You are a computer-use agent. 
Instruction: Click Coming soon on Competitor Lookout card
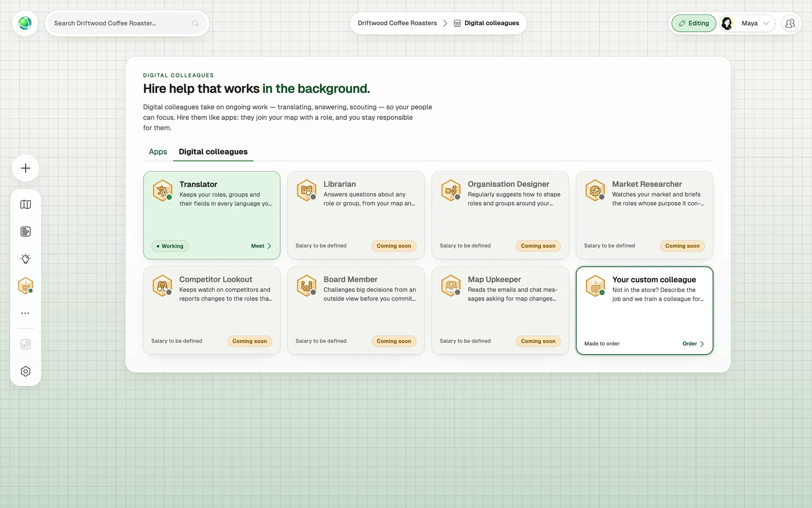click(x=249, y=342)
